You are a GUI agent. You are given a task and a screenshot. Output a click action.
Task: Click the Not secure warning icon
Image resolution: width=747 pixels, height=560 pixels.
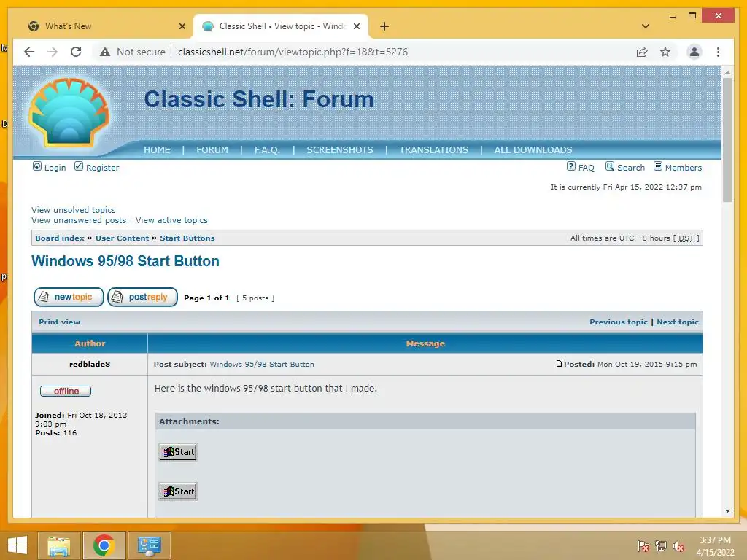pos(105,52)
